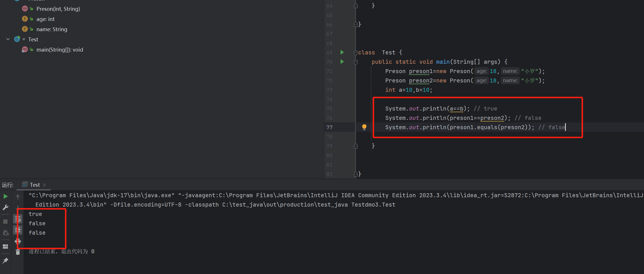Close the Test run tab

[44, 185]
